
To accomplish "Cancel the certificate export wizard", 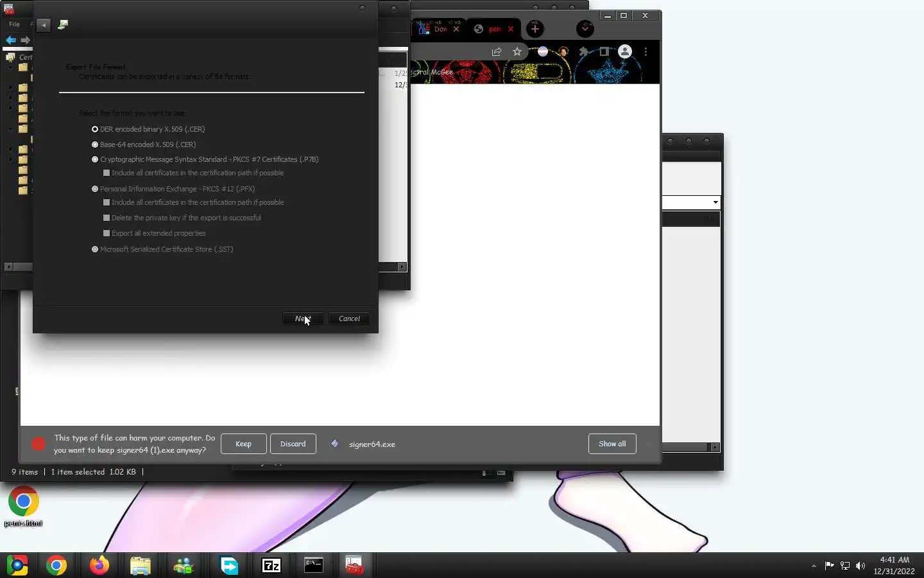I will (349, 319).
